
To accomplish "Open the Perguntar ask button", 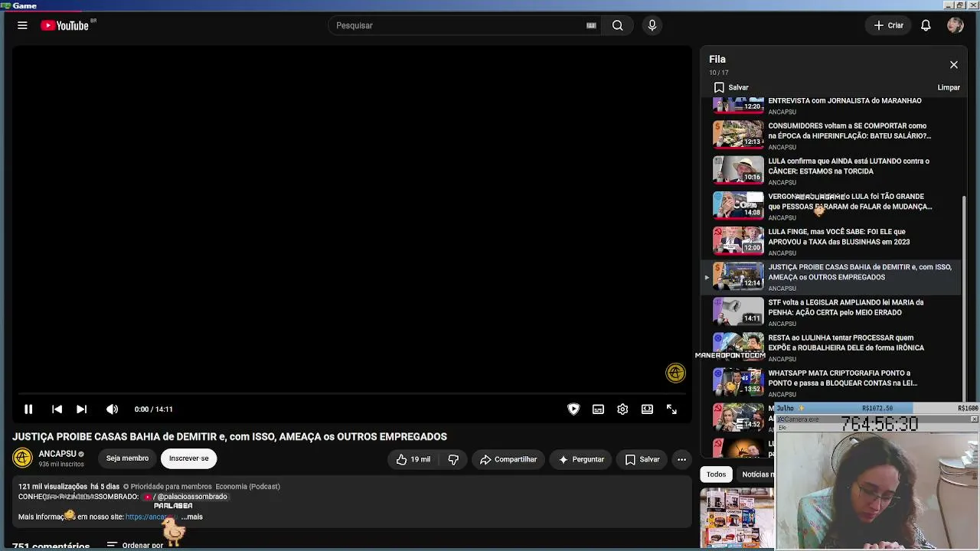I will tap(581, 459).
